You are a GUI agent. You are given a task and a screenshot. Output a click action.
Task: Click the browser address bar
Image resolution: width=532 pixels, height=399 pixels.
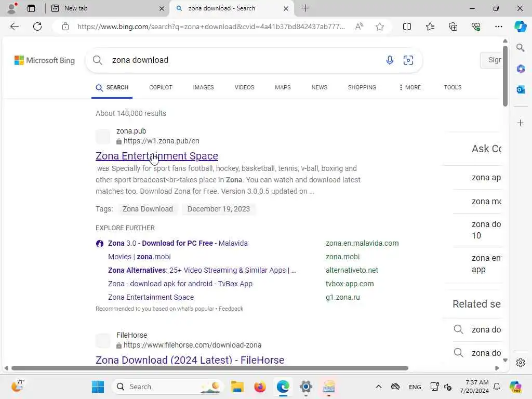(x=211, y=26)
